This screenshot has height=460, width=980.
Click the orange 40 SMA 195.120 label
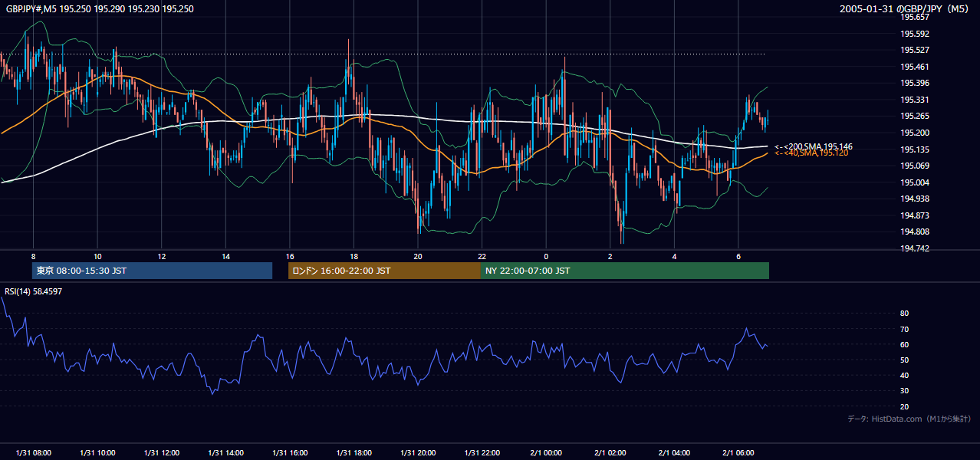click(x=811, y=153)
